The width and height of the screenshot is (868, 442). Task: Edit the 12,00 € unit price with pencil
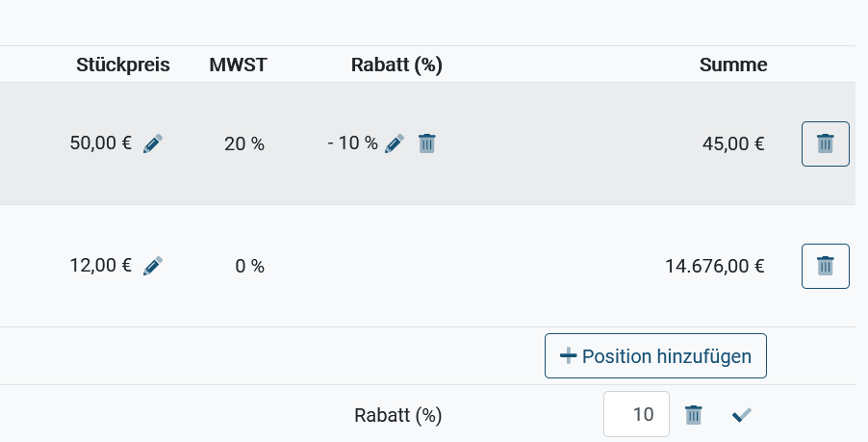point(153,266)
